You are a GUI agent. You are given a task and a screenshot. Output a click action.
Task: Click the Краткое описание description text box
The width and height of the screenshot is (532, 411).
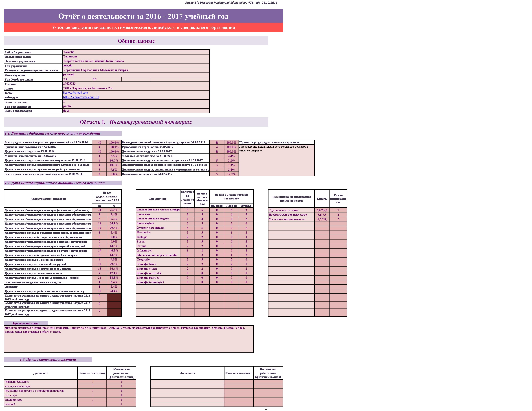[x=129, y=339]
